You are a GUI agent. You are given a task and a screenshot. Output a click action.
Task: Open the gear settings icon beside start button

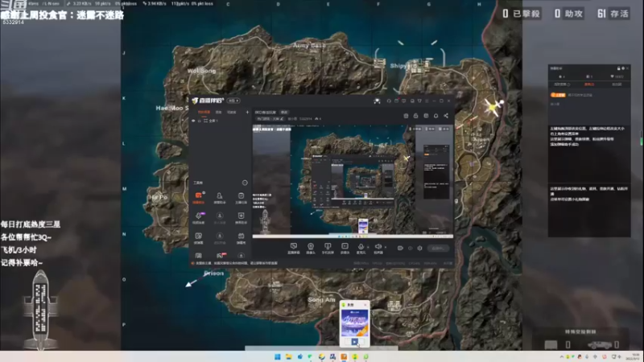[419, 248]
